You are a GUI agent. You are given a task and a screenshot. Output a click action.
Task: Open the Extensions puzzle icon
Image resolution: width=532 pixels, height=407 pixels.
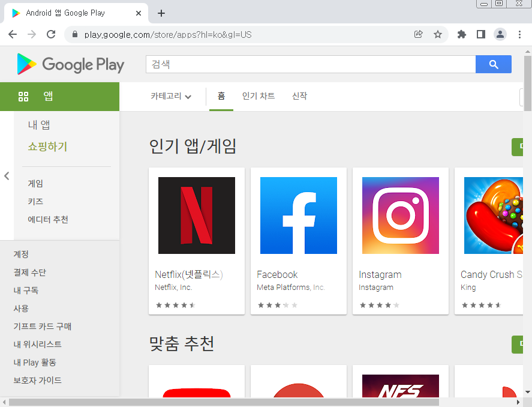click(x=461, y=34)
